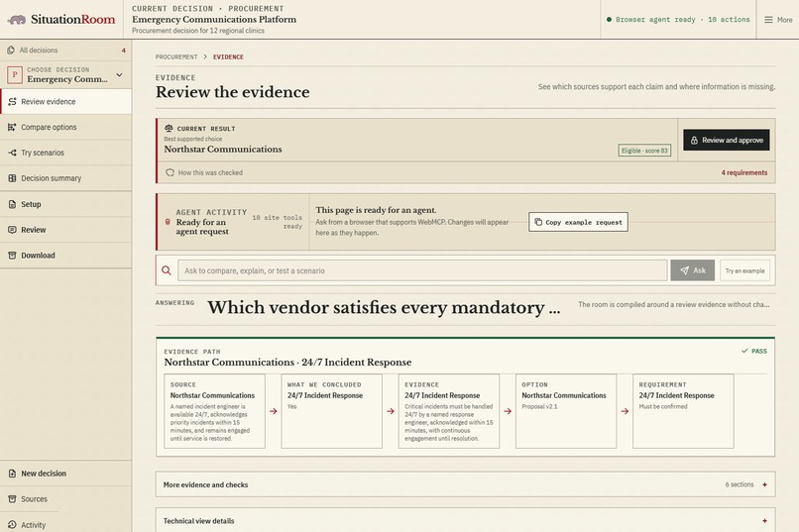Select the Option Proposal v2.1 card
The height and width of the screenshot is (532, 799).
[x=566, y=411]
